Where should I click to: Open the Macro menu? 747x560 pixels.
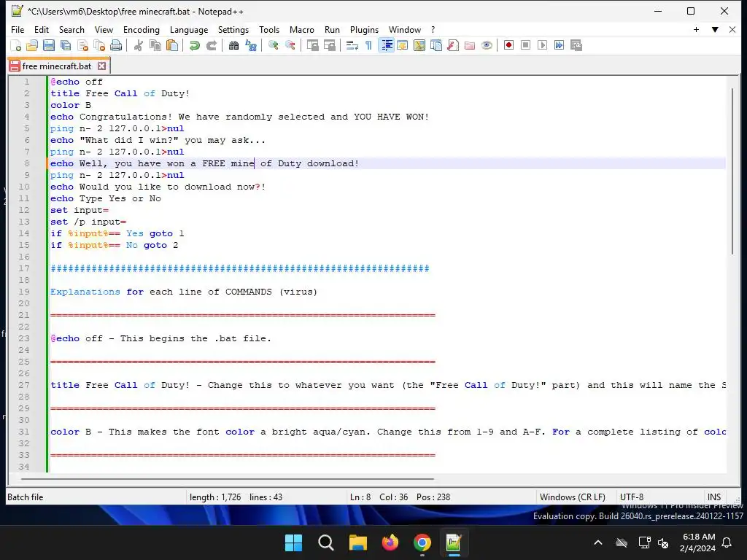coord(301,29)
